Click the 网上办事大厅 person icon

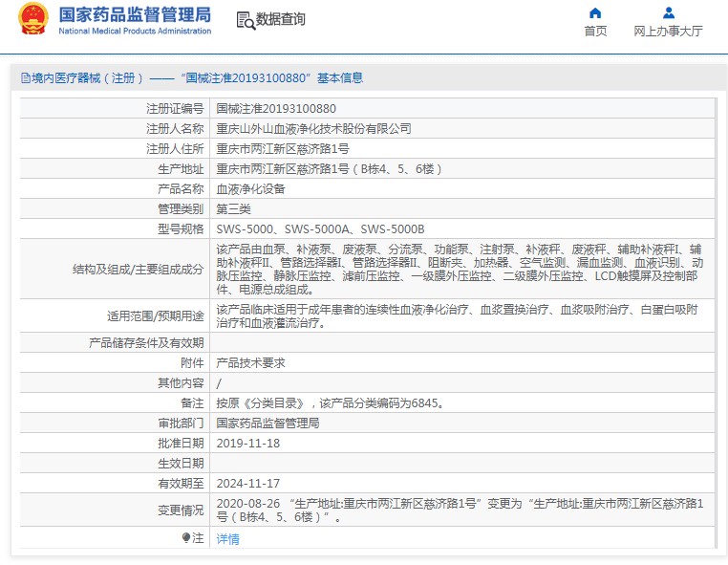(668, 12)
